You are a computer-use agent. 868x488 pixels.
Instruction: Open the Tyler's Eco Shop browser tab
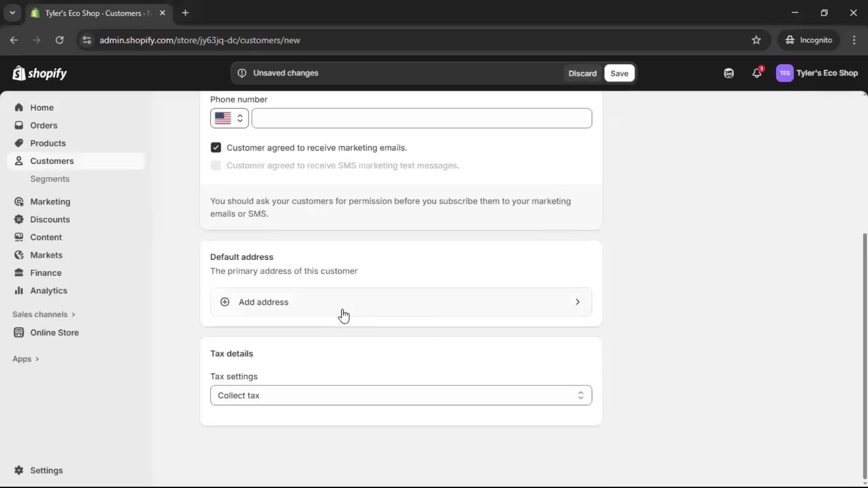(90, 13)
